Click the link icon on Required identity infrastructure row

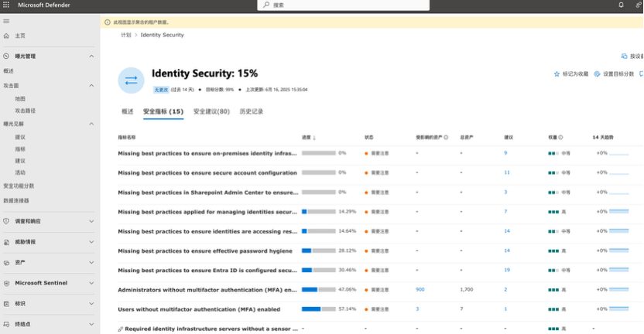[120, 329]
